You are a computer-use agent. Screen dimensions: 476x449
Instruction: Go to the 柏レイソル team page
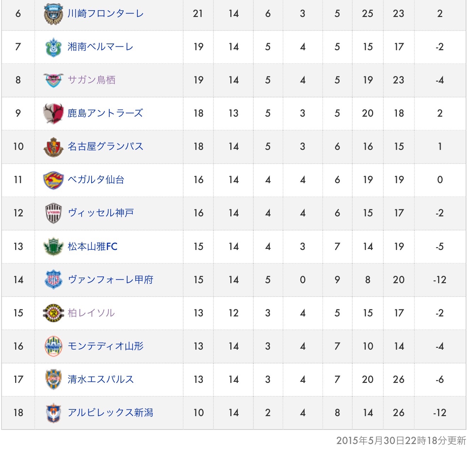click(91, 313)
